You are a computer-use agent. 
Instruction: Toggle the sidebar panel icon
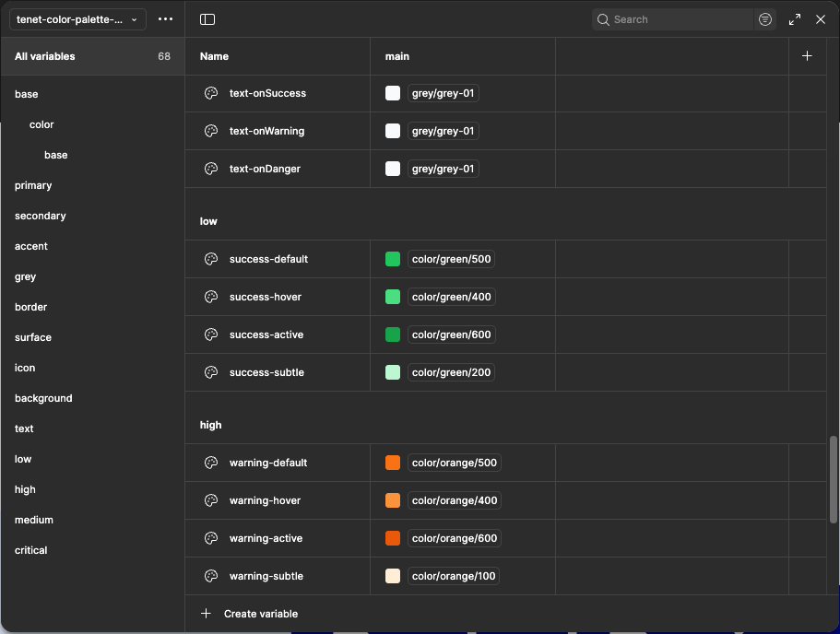point(207,19)
